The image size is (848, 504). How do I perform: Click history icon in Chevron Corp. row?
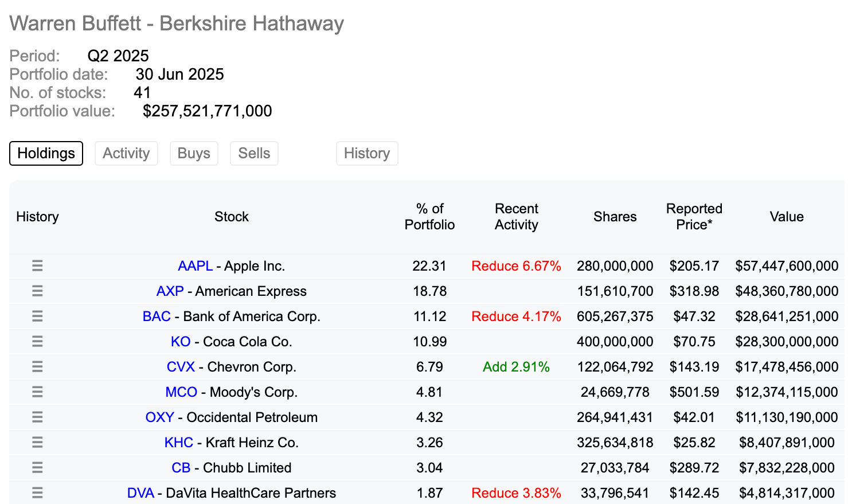pos(37,366)
